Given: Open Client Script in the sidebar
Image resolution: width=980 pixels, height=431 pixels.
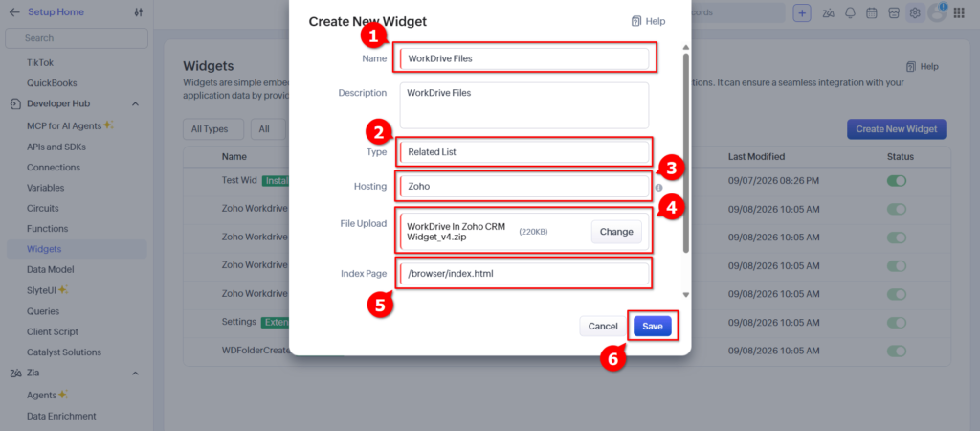Looking at the screenshot, I should 53,331.
